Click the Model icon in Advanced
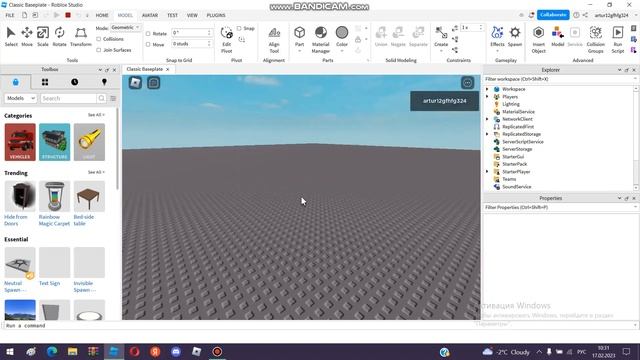This screenshot has width=640, height=360. (558, 36)
